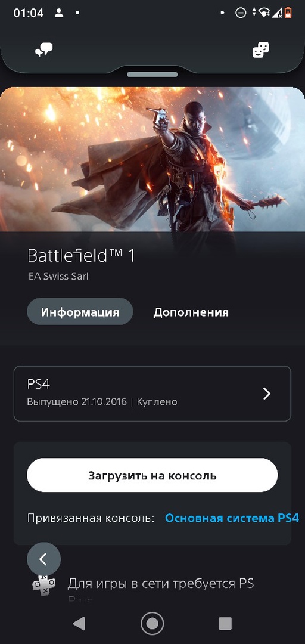Tap Android home circle button
305x644 pixels.
[x=152, y=623]
